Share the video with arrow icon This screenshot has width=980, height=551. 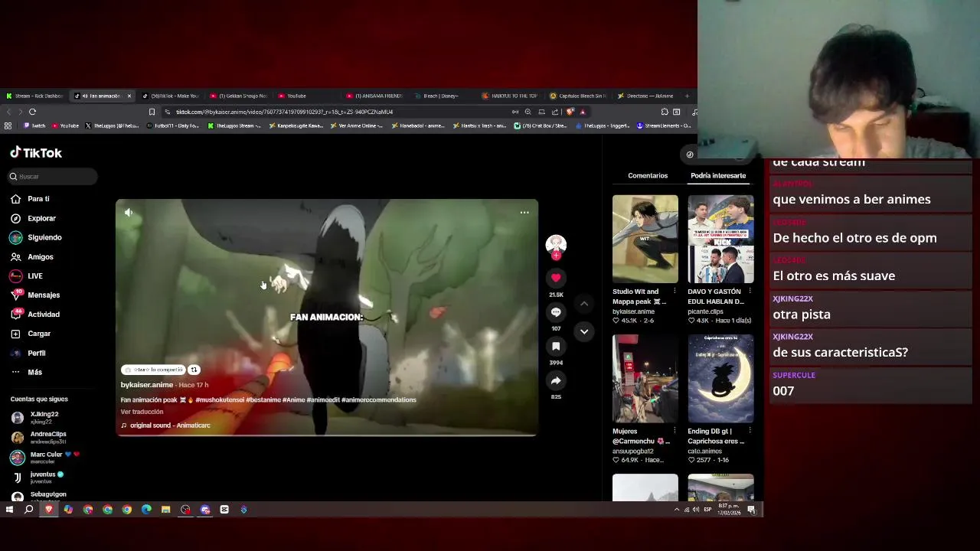click(556, 380)
